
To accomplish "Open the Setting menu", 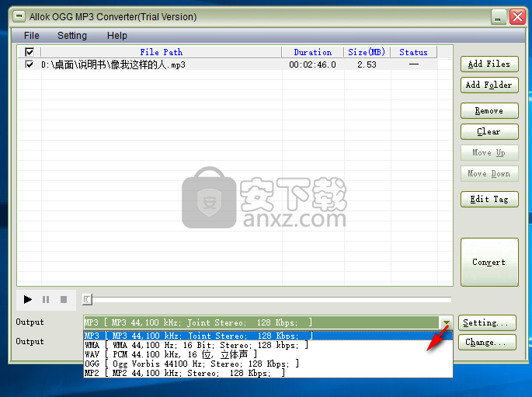I will (x=72, y=36).
